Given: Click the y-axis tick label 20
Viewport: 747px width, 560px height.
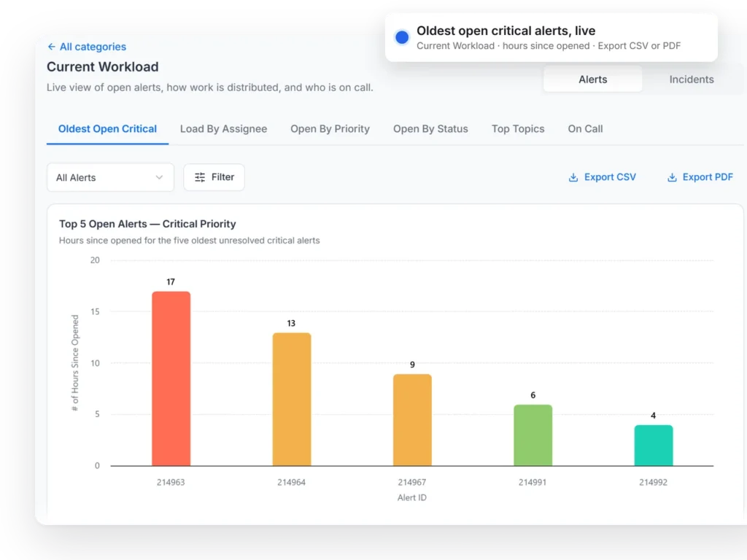Looking at the screenshot, I should 95,260.
